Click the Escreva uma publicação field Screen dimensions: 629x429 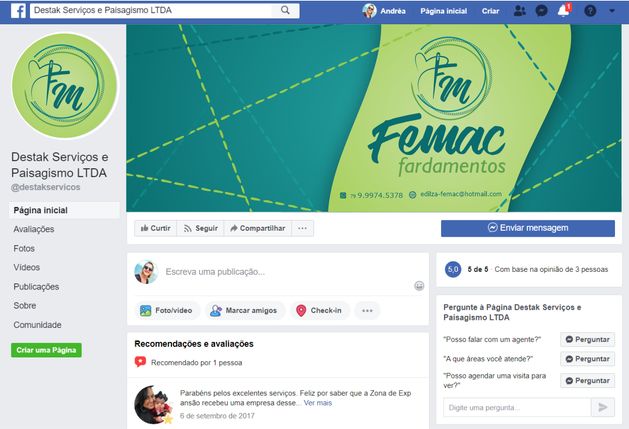point(289,272)
